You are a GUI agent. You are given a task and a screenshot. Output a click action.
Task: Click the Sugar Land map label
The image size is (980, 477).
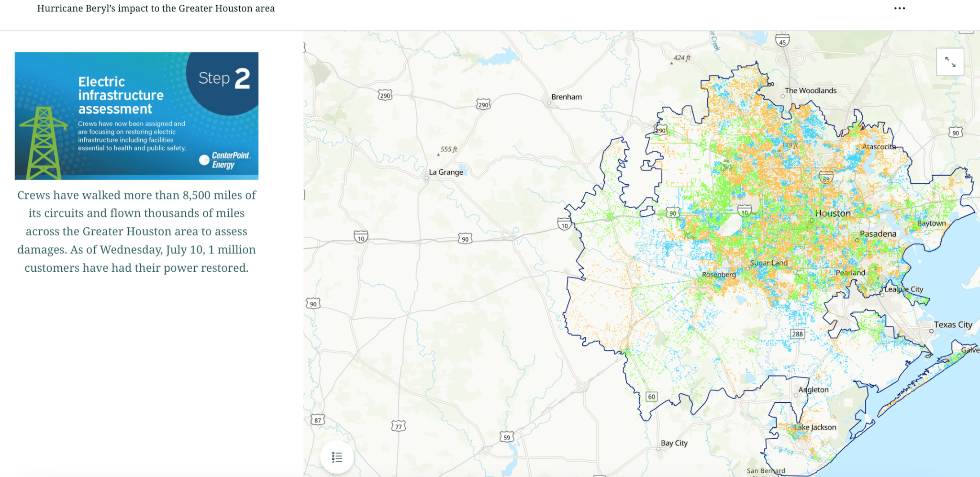point(769,263)
